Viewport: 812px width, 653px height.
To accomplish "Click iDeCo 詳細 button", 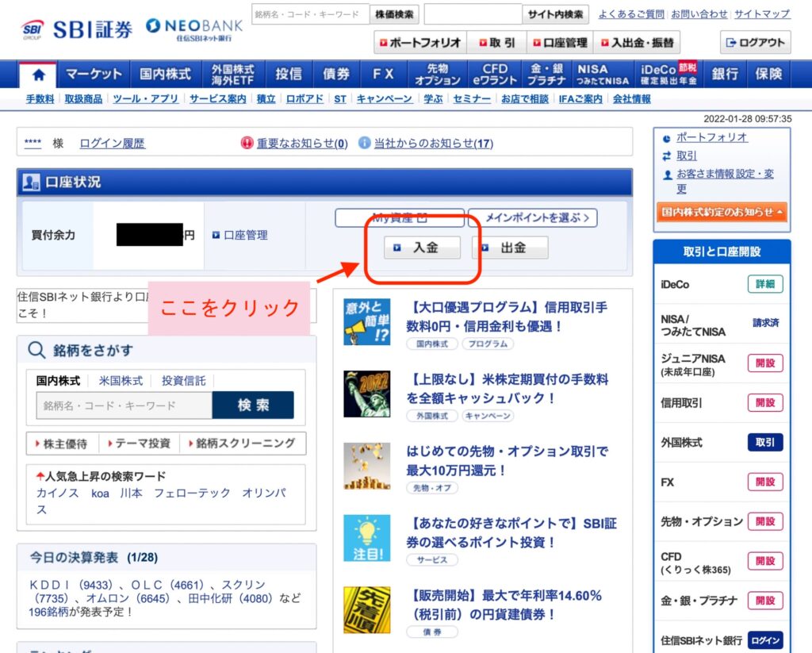I will click(765, 284).
